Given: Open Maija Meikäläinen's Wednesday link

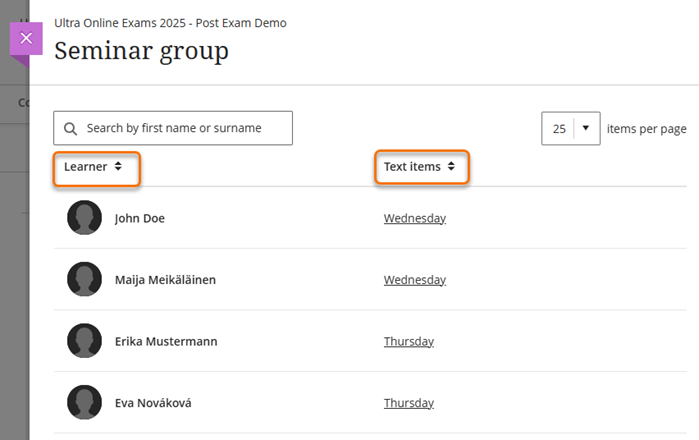Looking at the screenshot, I should 414,280.
